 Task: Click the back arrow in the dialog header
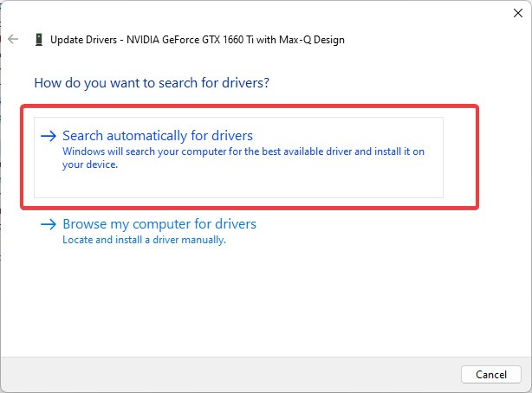pyautogui.click(x=13, y=39)
